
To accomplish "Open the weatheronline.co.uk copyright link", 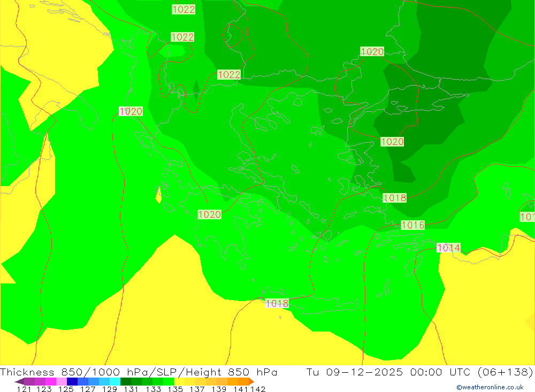I will click(490, 387).
